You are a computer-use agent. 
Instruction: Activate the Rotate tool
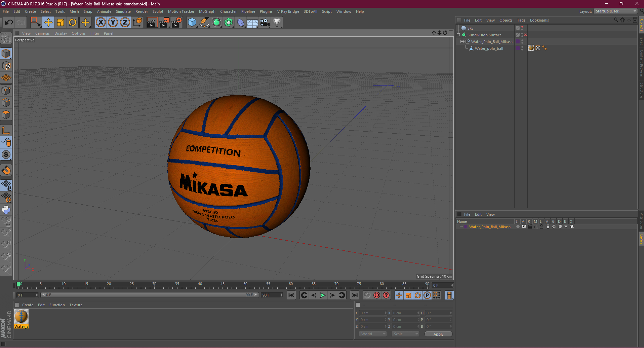(73, 23)
